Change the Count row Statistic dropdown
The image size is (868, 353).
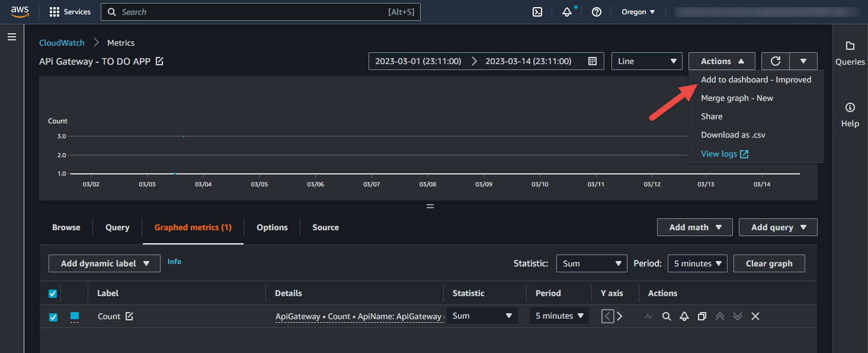482,316
